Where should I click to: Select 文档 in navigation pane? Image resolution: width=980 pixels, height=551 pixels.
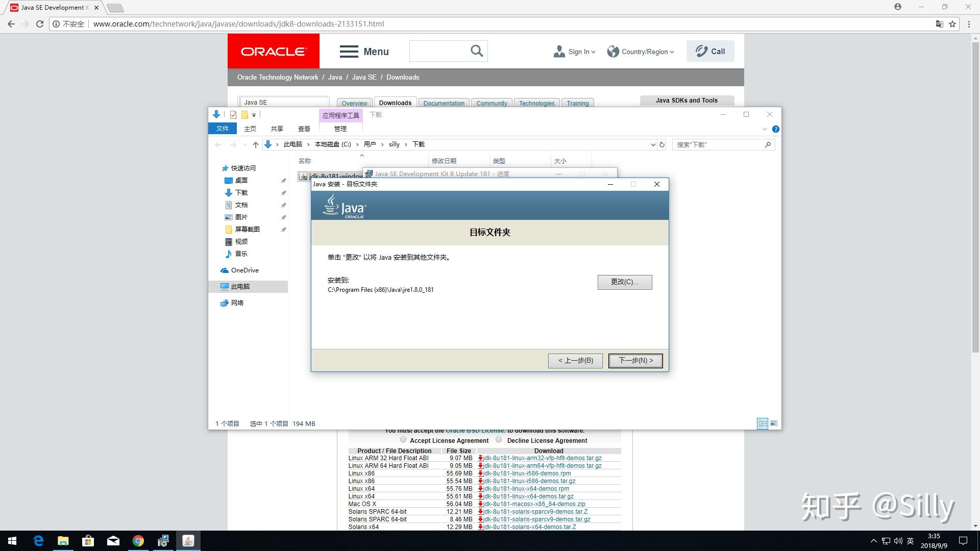coord(241,205)
